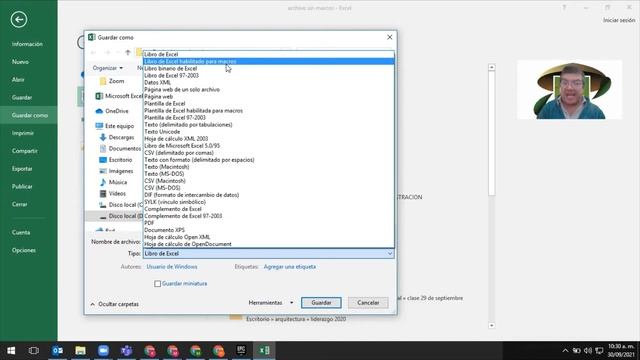Click Cerrar in the backstage menu
640x360 pixels.
point(19,204)
